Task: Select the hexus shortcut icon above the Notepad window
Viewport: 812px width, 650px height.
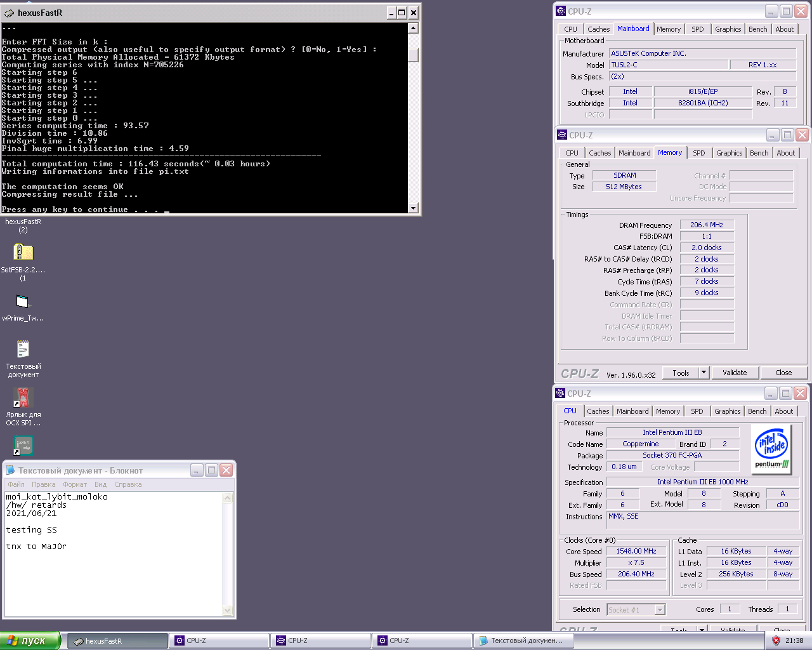Action: 23,446
